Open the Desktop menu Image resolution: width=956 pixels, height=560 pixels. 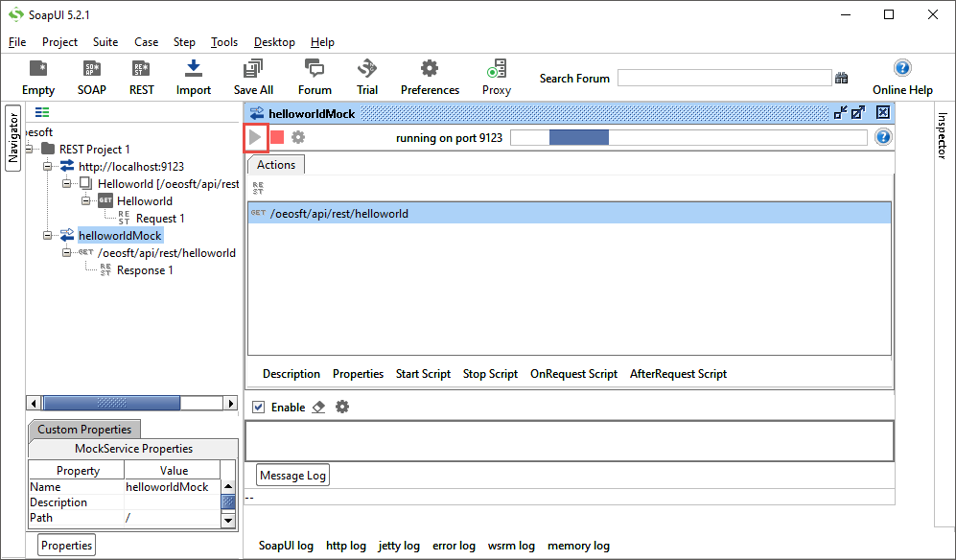click(x=274, y=42)
